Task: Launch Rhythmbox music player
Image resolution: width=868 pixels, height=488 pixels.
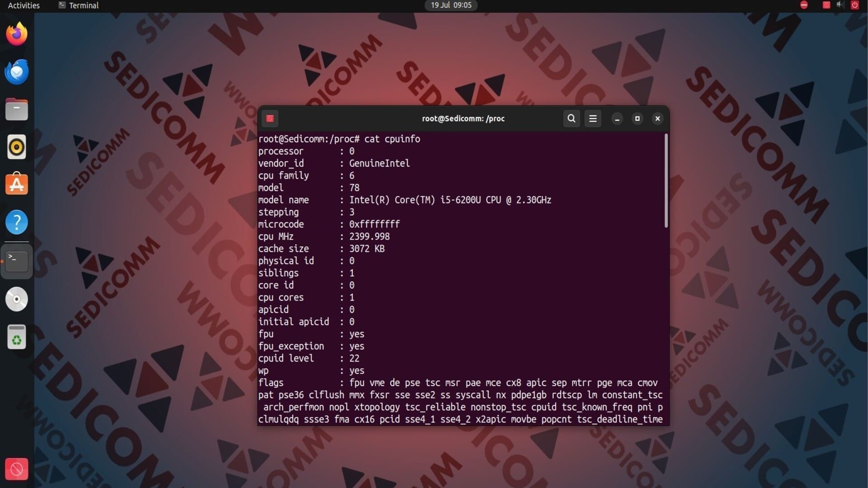Action: point(17,147)
